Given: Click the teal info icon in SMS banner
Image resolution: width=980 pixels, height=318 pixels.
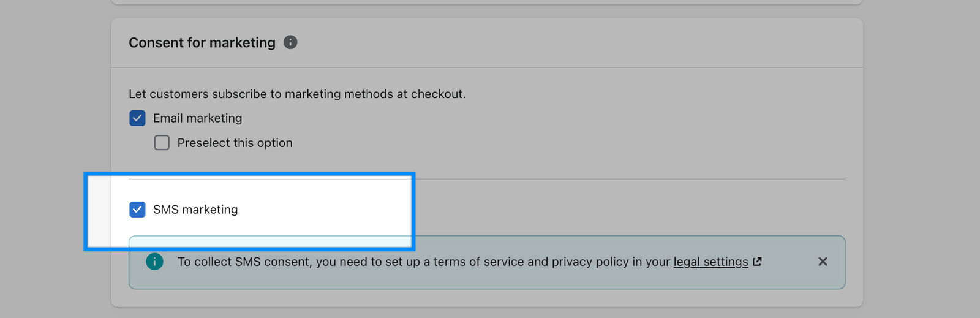Looking at the screenshot, I should click(154, 262).
